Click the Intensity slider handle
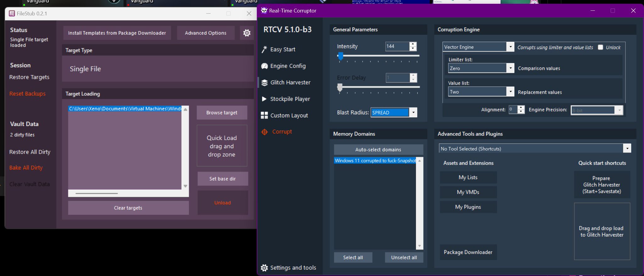 (x=340, y=57)
